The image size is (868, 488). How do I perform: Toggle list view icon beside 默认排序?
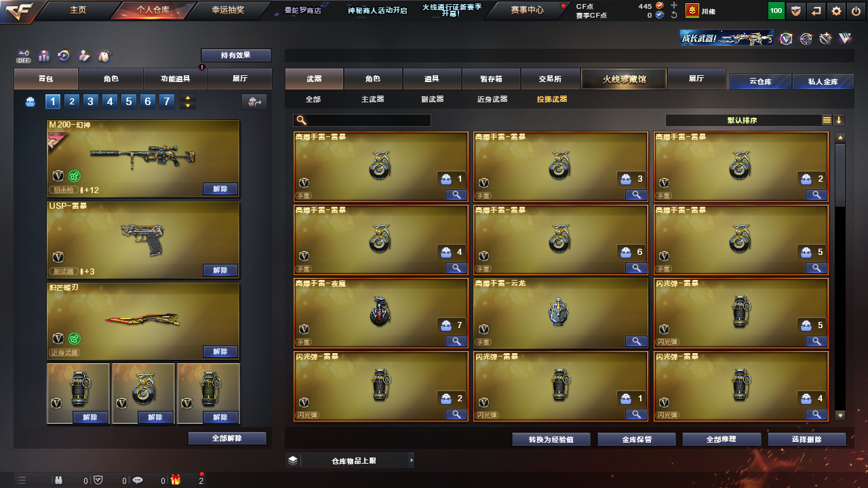pos(827,120)
